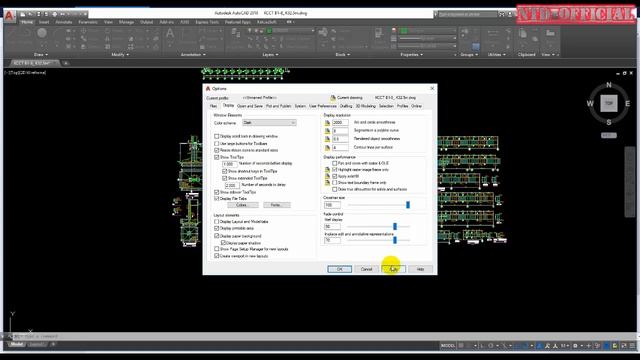Click the sign-in user icon in title bar

(510, 14)
